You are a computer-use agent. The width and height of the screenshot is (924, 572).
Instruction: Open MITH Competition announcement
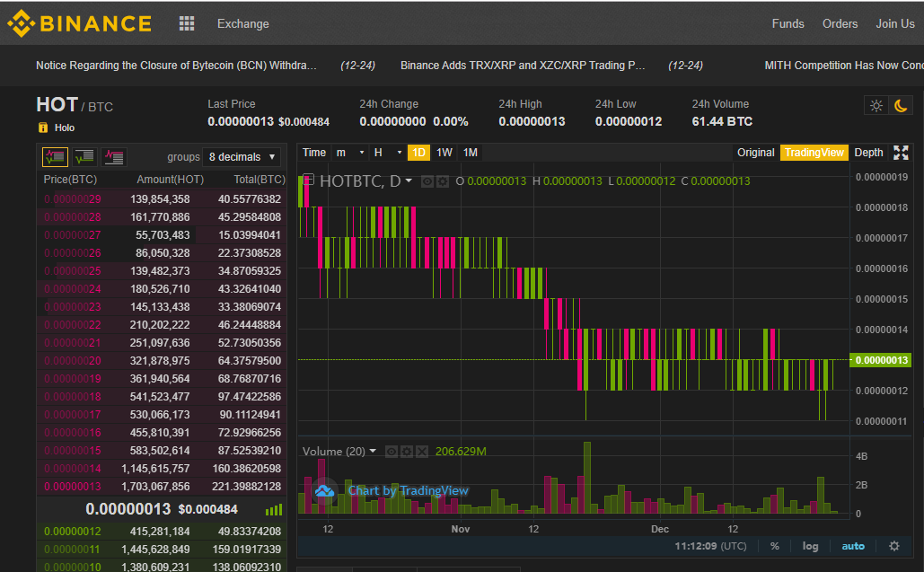[844, 66]
